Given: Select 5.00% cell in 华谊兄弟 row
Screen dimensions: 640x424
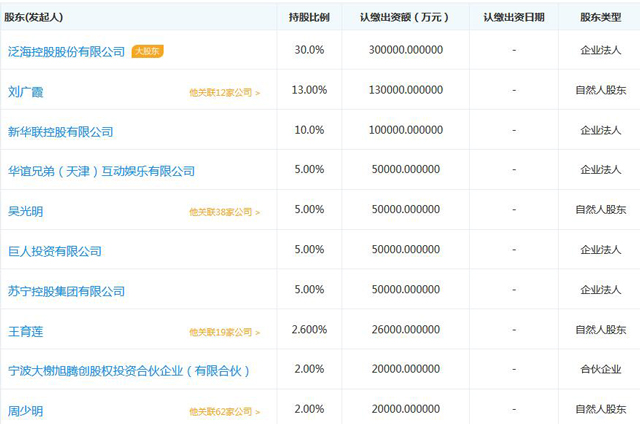Looking at the screenshot, I should [309, 169].
